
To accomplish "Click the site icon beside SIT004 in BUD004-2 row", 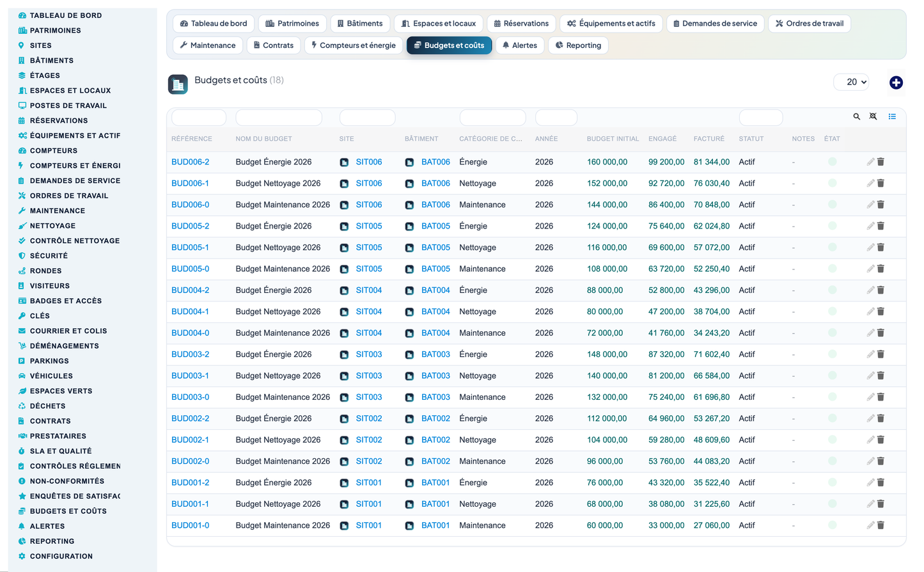I will (x=344, y=290).
